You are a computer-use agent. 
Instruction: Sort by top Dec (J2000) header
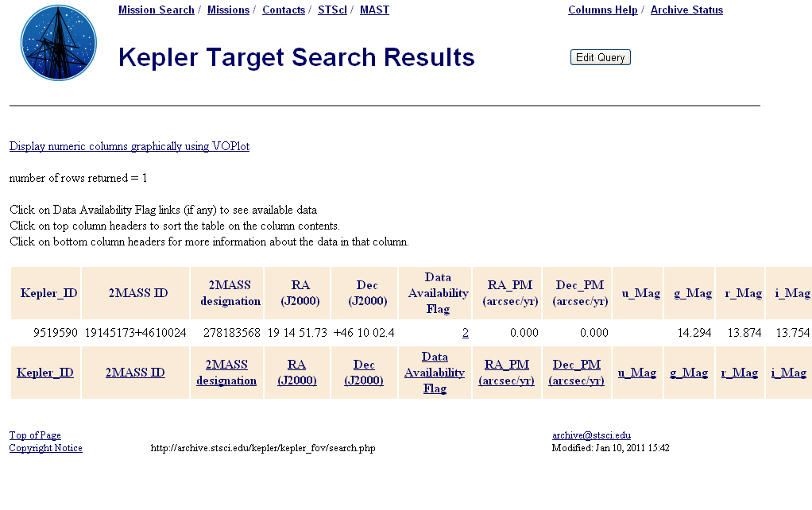click(367, 293)
